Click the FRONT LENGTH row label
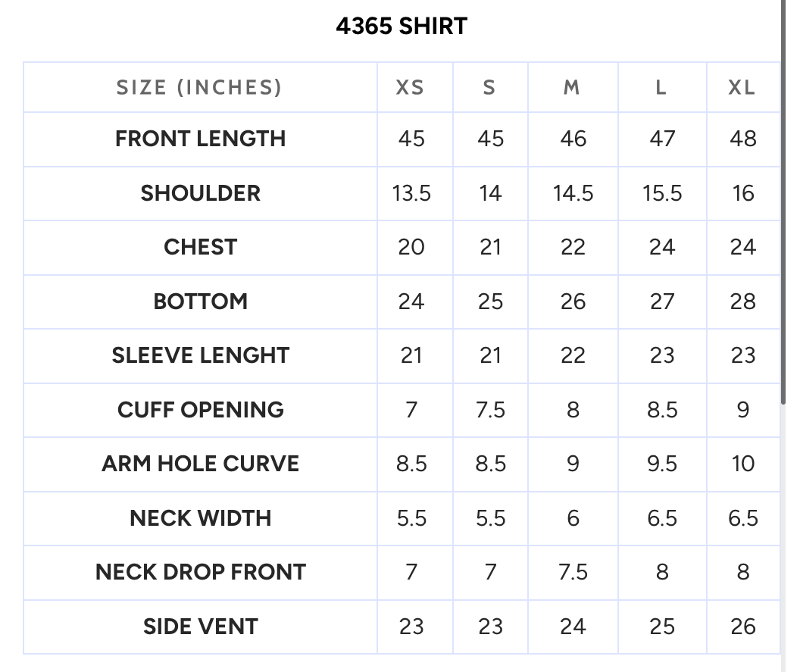This screenshot has width=800, height=672. coord(201,139)
